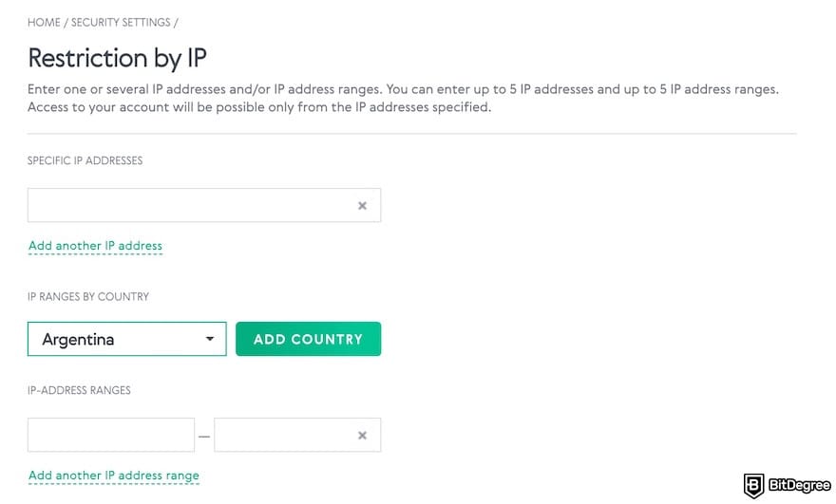This screenshot has height=504, width=836.
Task: Focus the ending IP range field
Action: [x=283, y=436]
